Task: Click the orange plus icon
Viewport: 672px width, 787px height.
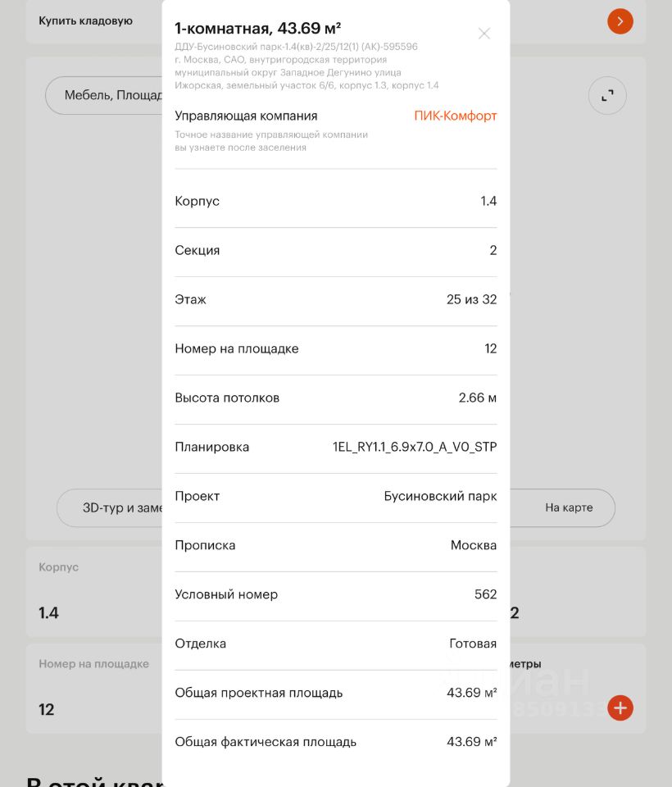Action: (x=620, y=707)
